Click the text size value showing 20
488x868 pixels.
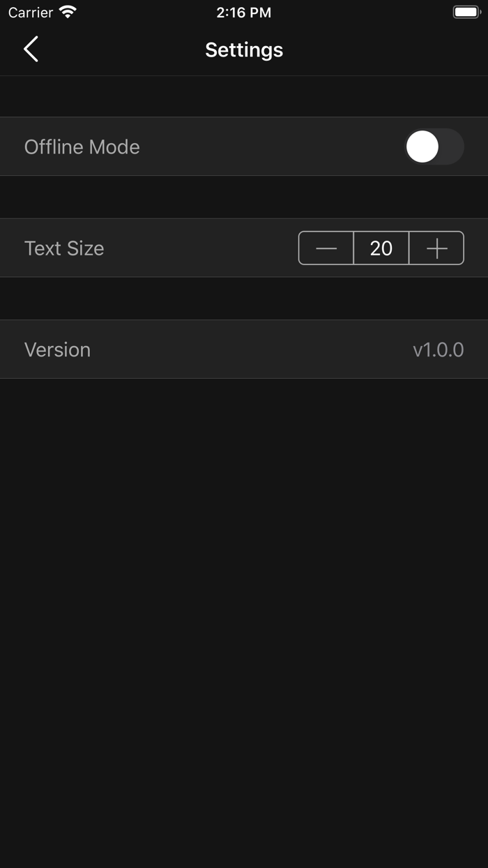pos(381,248)
